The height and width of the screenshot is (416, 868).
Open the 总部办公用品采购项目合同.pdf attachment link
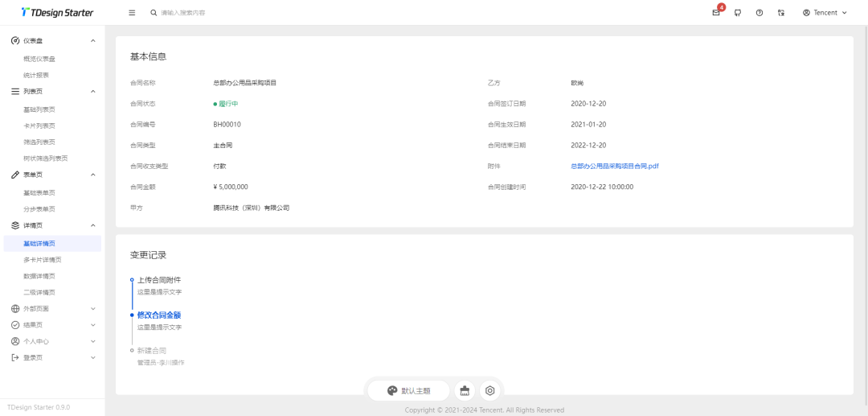pos(615,166)
